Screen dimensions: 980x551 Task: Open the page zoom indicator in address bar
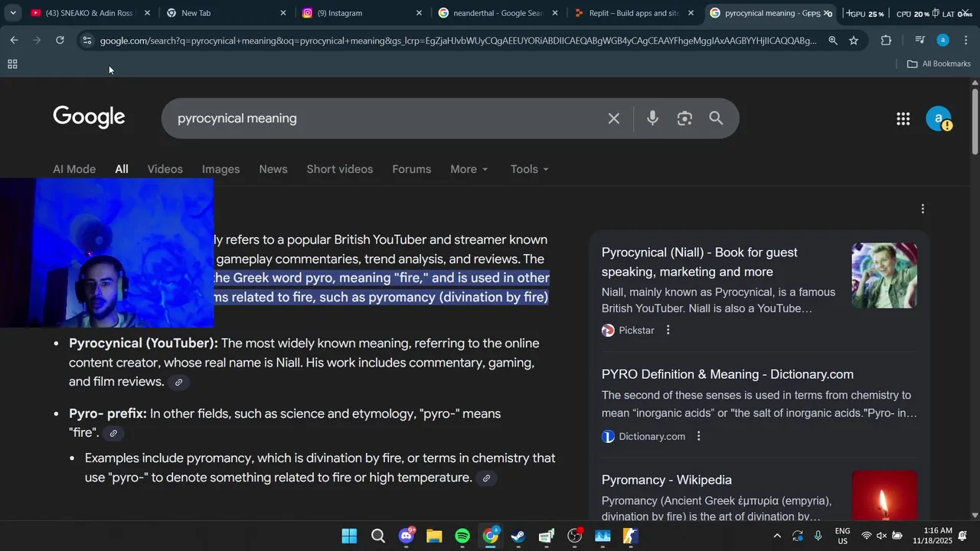[832, 41]
